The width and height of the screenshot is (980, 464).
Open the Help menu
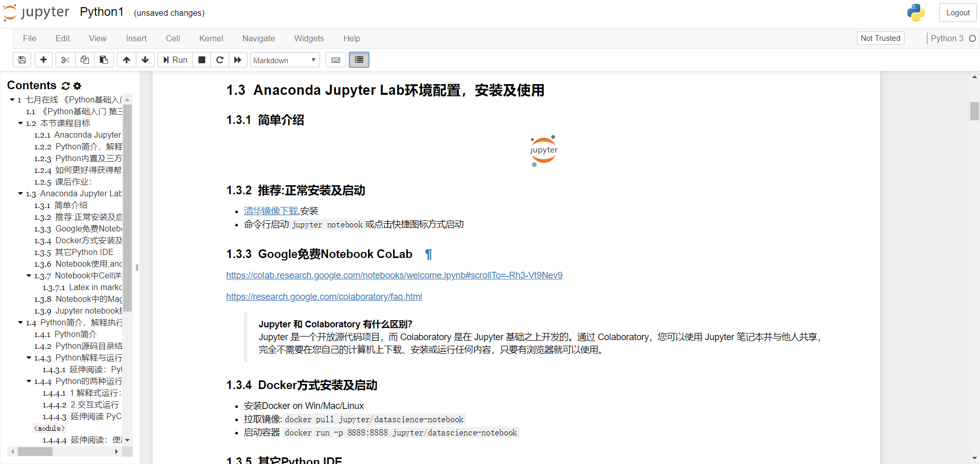pos(352,39)
